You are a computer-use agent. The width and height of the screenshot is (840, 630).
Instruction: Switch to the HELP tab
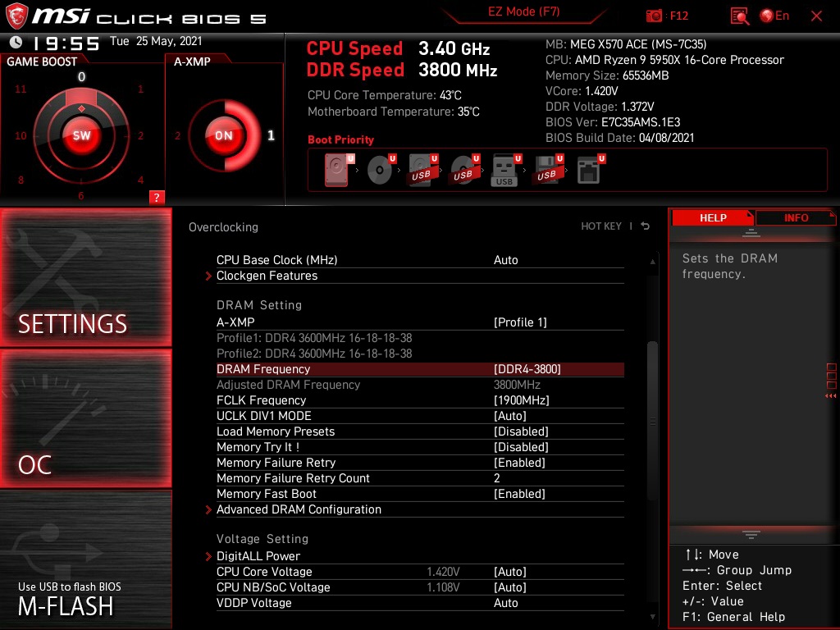point(713,218)
